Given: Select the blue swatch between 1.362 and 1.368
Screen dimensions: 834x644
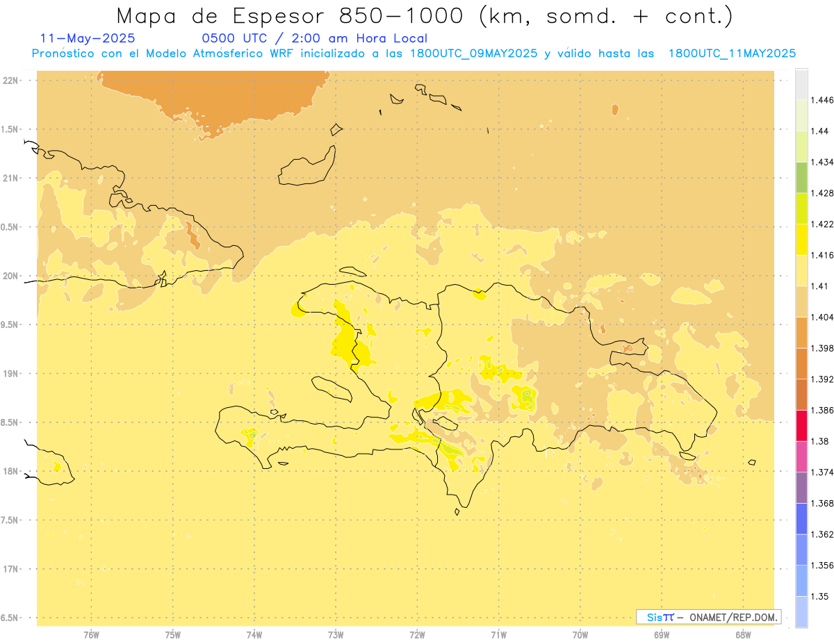Looking at the screenshot, I should click(801, 518).
